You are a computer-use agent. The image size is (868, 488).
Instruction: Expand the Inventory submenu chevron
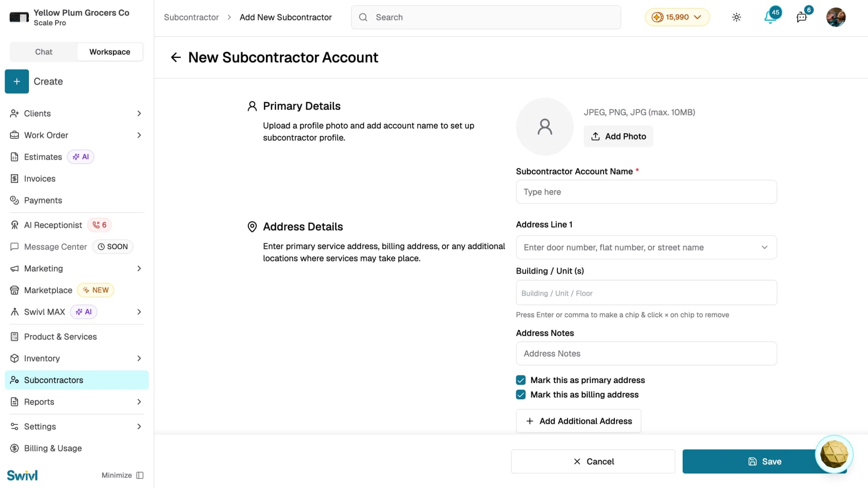139,359
